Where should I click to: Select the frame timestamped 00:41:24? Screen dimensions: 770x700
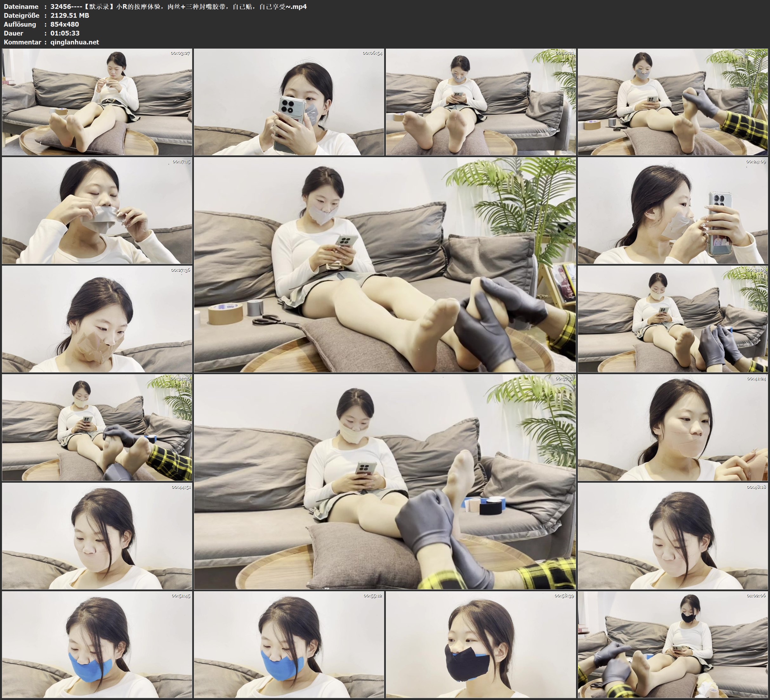(673, 427)
